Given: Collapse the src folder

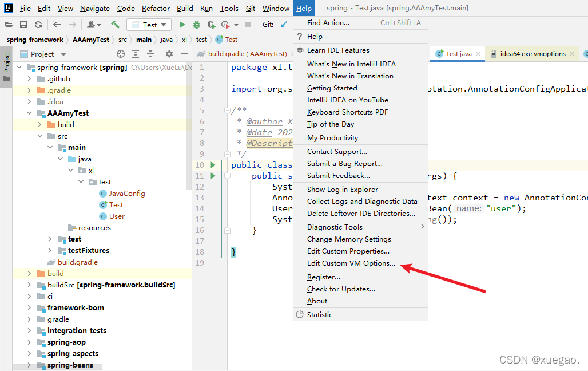Looking at the screenshot, I should pyautogui.click(x=39, y=136).
